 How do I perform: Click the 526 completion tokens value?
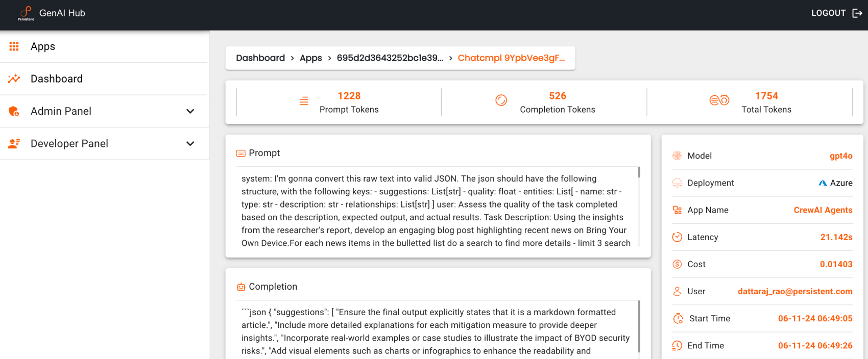[558, 96]
